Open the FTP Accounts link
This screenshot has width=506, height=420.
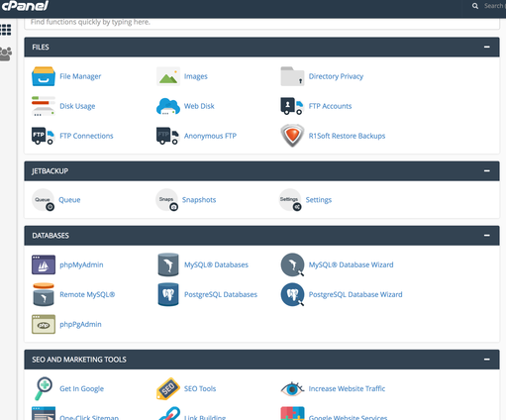330,106
